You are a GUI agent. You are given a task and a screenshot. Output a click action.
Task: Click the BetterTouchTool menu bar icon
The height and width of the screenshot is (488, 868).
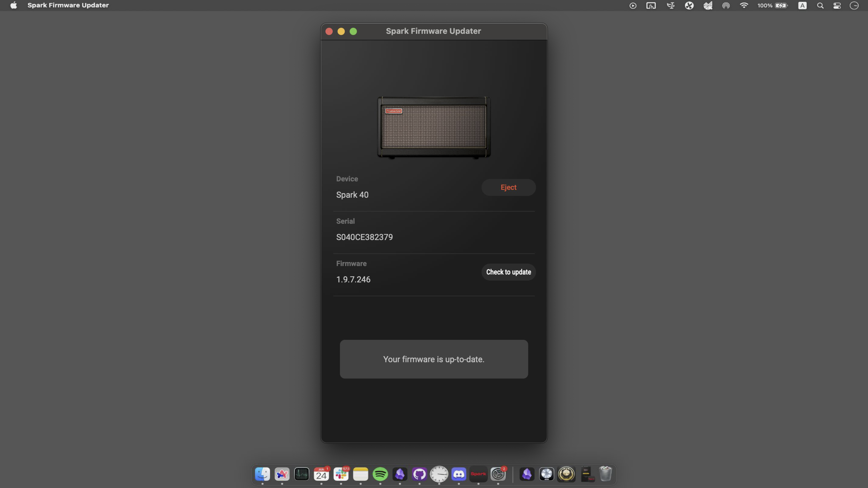tap(651, 6)
